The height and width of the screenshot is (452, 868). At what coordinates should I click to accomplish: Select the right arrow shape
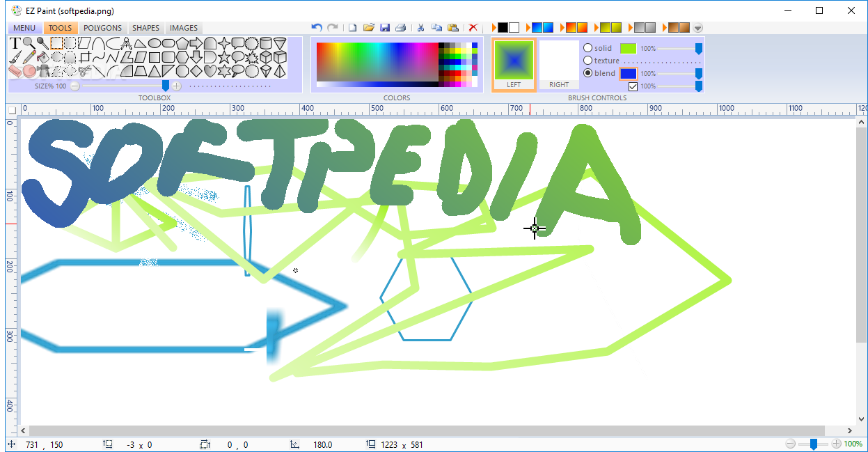coord(196,43)
